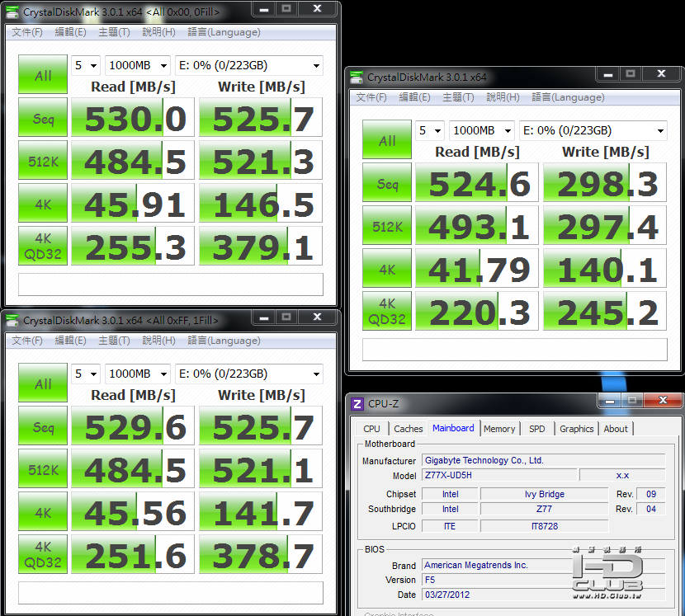
Task: Open About tab in CPU-Z
Action: [616, 429]
